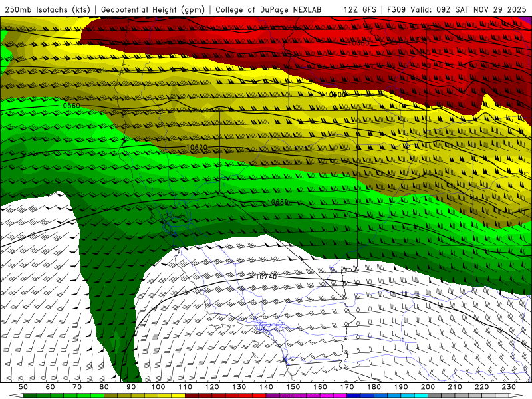
Task: Click the 130 knot colorbar label
Action: (x=239, y=387)
